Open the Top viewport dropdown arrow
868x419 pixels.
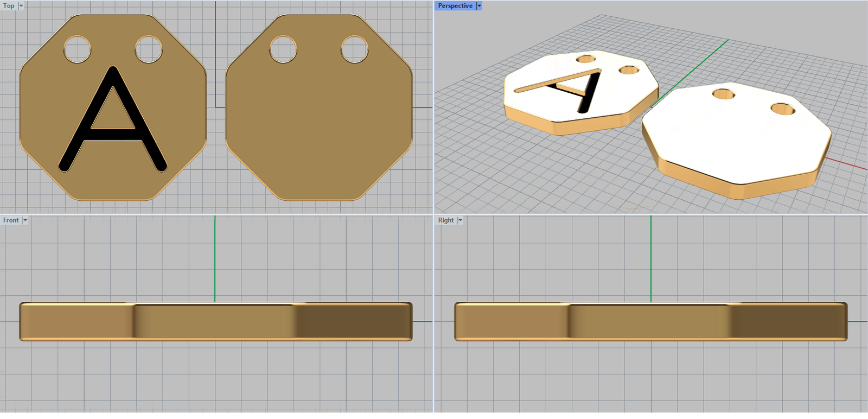pos(21,6)
